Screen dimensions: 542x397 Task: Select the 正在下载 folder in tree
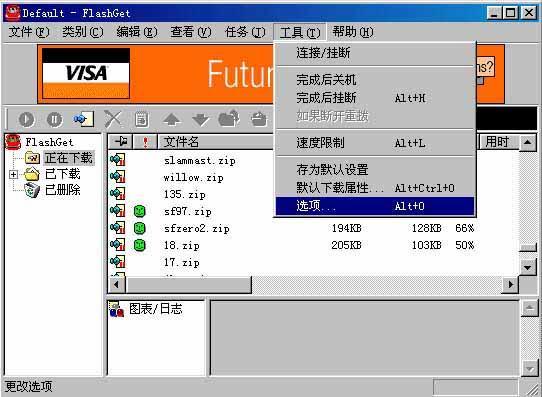coord(69,158)
